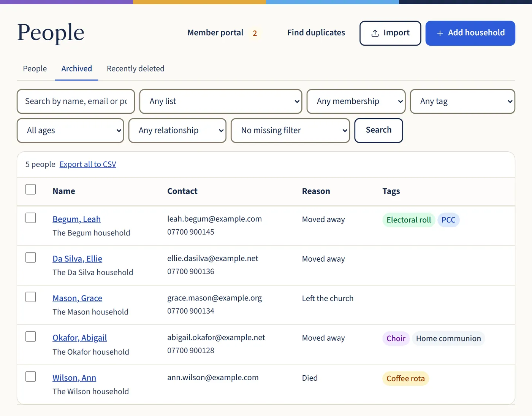The image size is (532, 416).
Task: Select the Archived tab
Action: (x=77, y=69)
